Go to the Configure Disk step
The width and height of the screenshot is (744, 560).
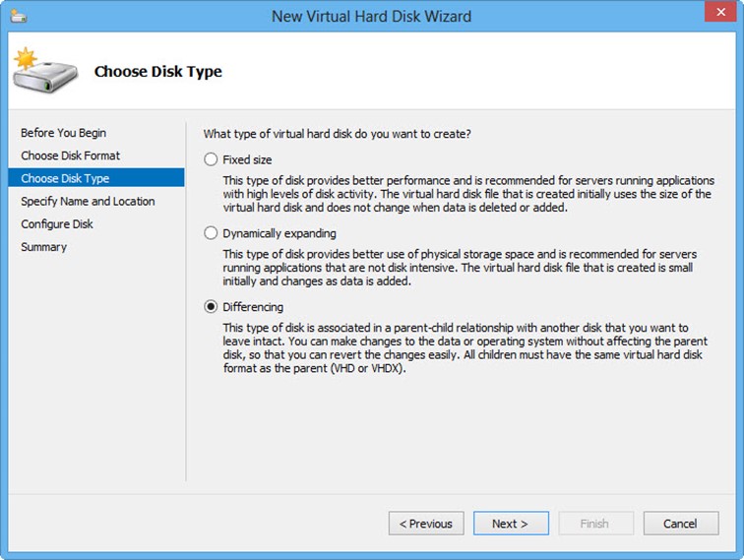pyautogui.click(x=57, y=224)
